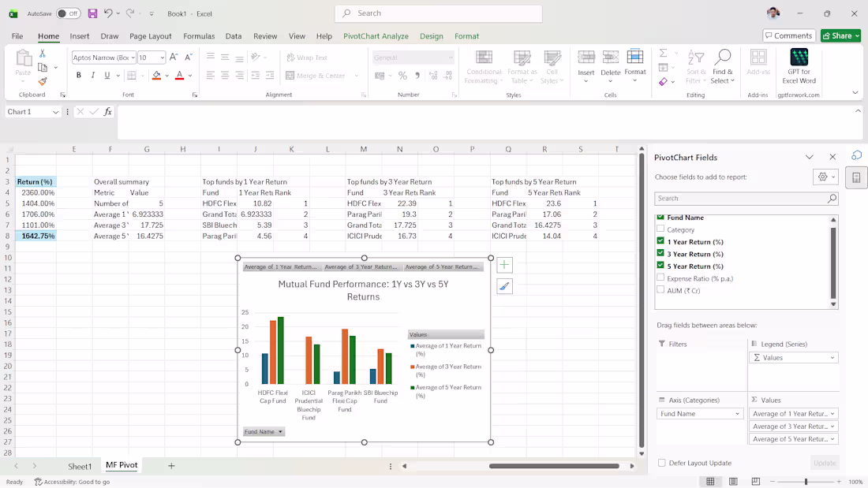Switch to the Insert tab
The width and height of the screenshot is (868, 488).
click(x=79, y=36)
